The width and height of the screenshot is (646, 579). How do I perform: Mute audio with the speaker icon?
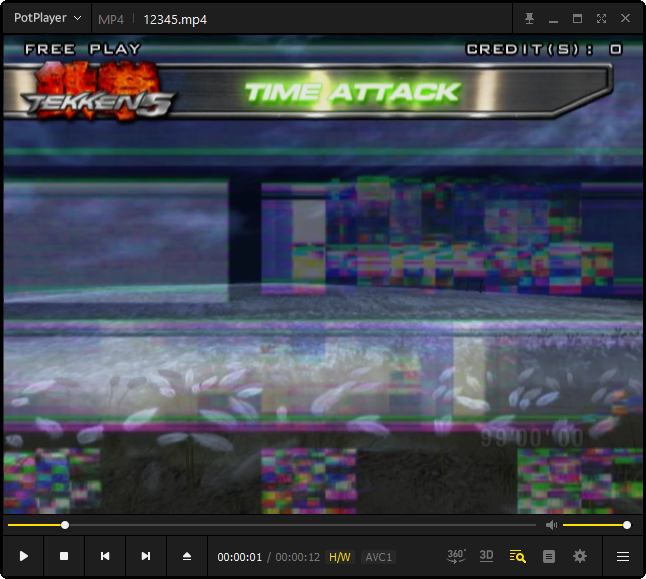(551, 525)
